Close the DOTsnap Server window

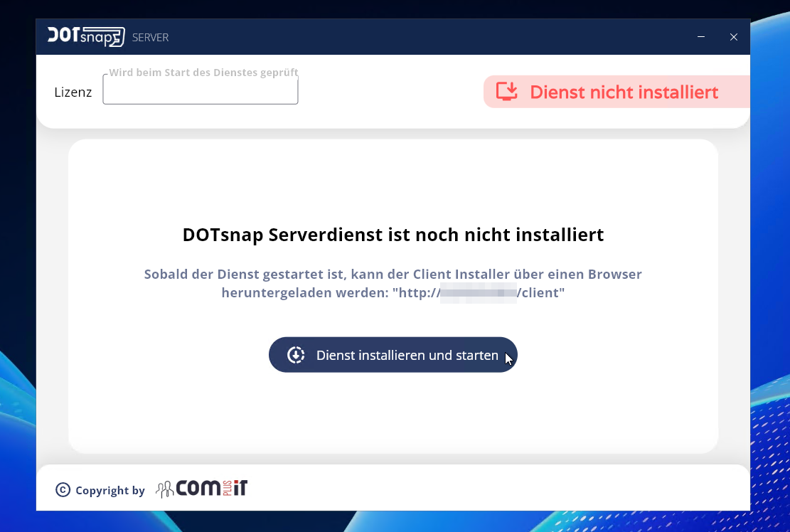click(734, 37)
